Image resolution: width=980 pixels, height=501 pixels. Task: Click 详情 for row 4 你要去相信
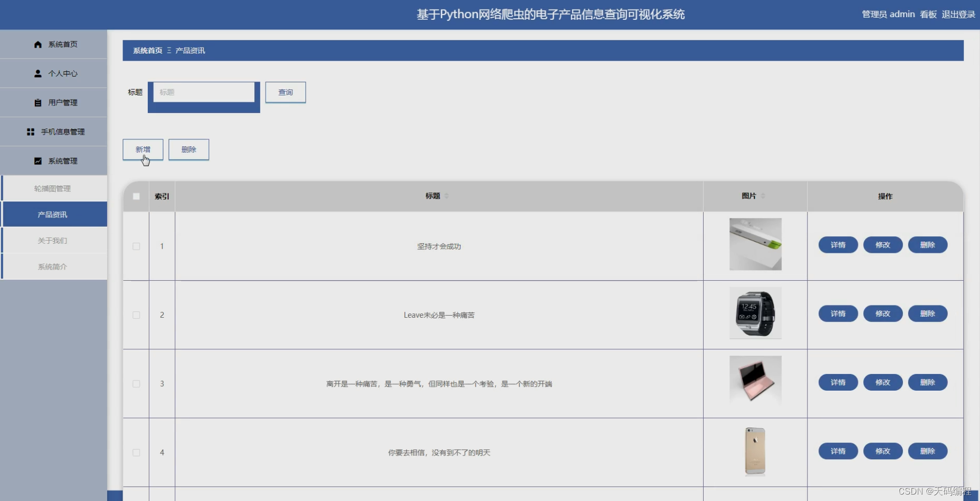click(838, 451)
